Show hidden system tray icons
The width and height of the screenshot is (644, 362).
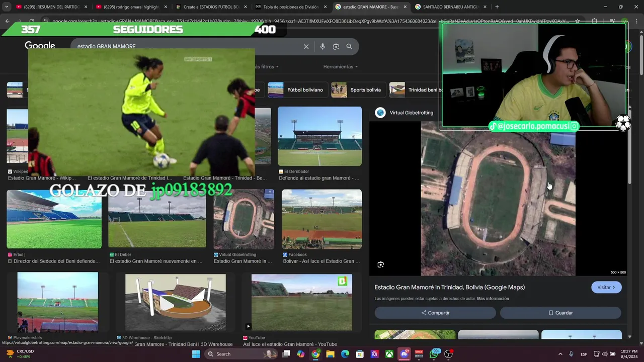pyautogui.click(x=560, y=354)
